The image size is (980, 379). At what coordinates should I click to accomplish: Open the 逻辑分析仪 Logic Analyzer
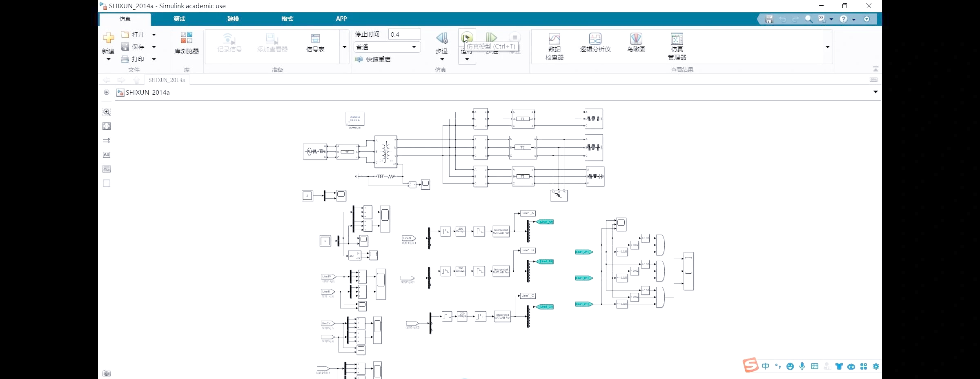click(x=595, y=43)
